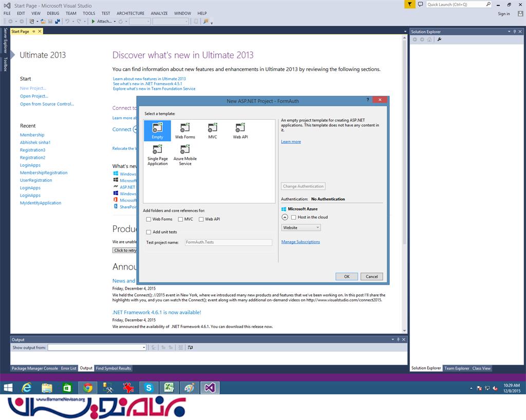Image resolution: width=526 pixels, height=420 pixels.
Task: Click the New Project toolbar icon
Action: [x=31, y=22]
